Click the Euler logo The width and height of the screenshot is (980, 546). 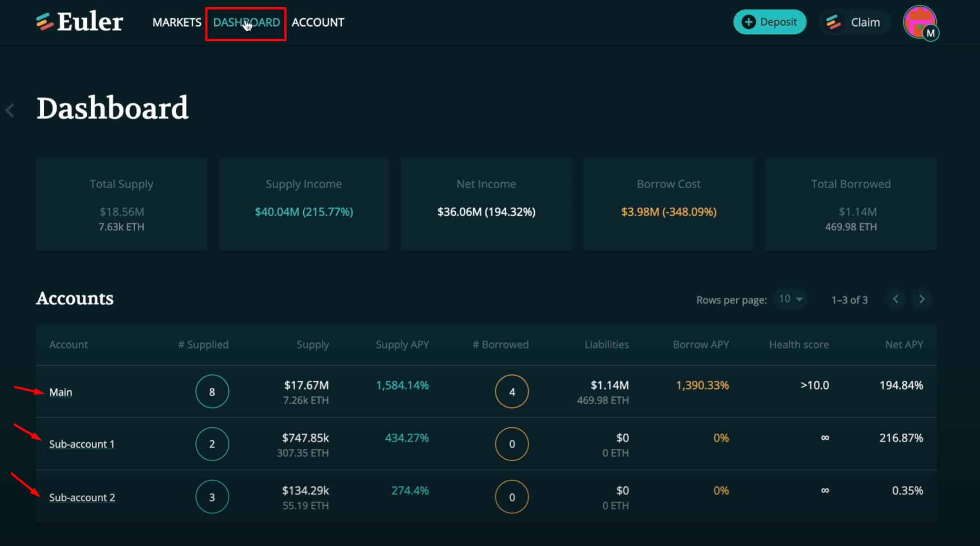coord(80,22)
